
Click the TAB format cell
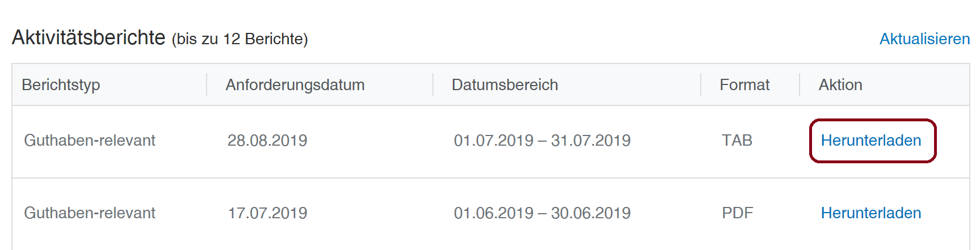click(x=737, y=141)
